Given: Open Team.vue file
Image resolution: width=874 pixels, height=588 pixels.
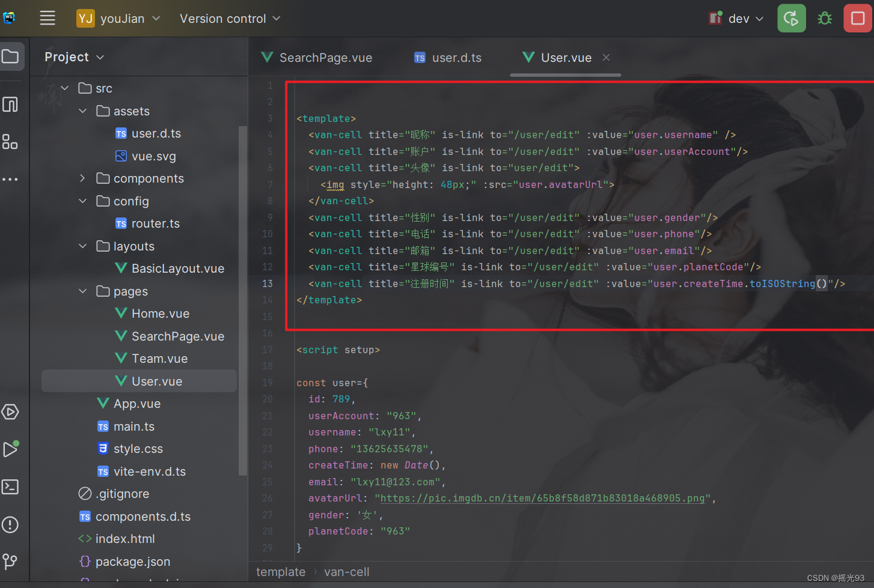Looking at the screenshot, I should (151, 359).
